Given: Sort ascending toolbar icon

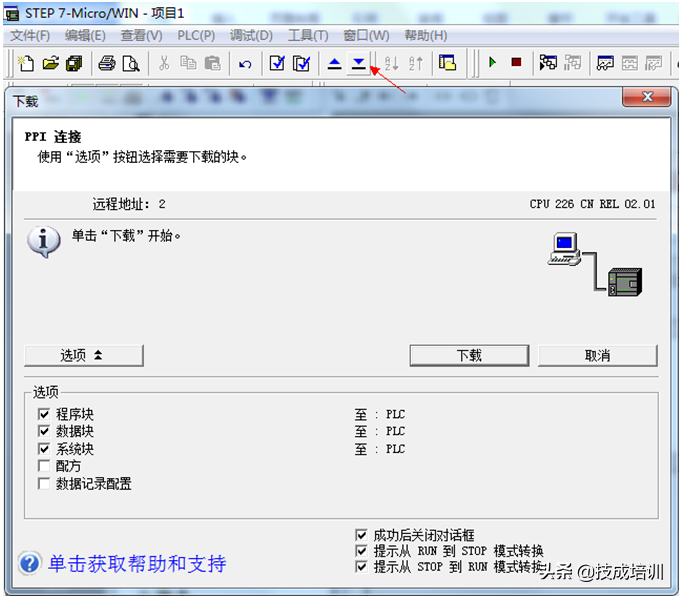Looking at the screenshot, I should click(x=391, y=64).
